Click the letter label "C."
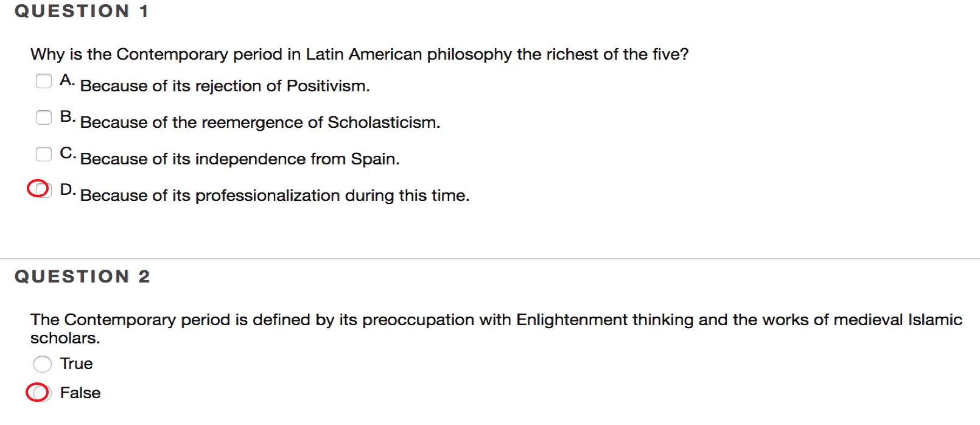Screen dimensions: 980x425 67,153
